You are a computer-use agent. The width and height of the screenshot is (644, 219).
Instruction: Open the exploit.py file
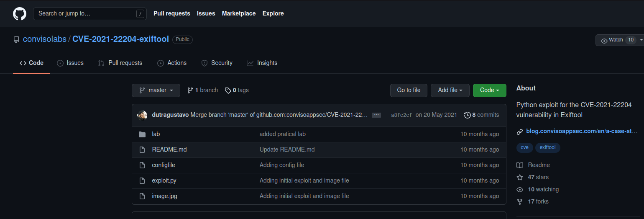point(164,180)
